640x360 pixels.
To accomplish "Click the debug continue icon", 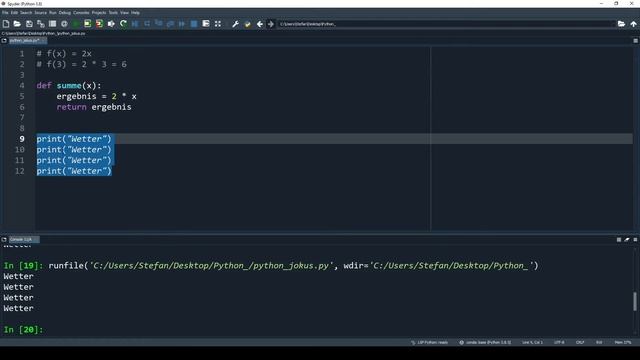I will 182,24.
